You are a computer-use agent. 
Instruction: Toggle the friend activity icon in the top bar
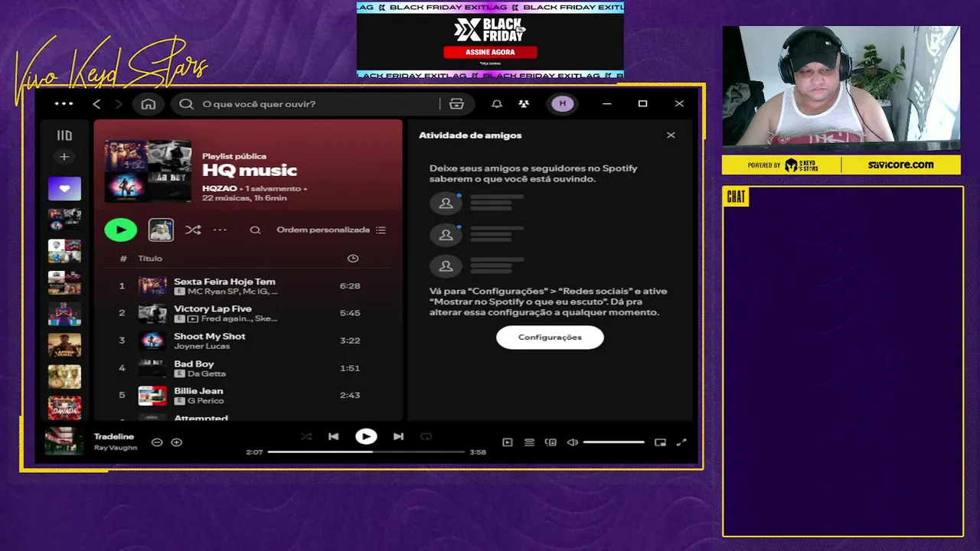[524, 104]
